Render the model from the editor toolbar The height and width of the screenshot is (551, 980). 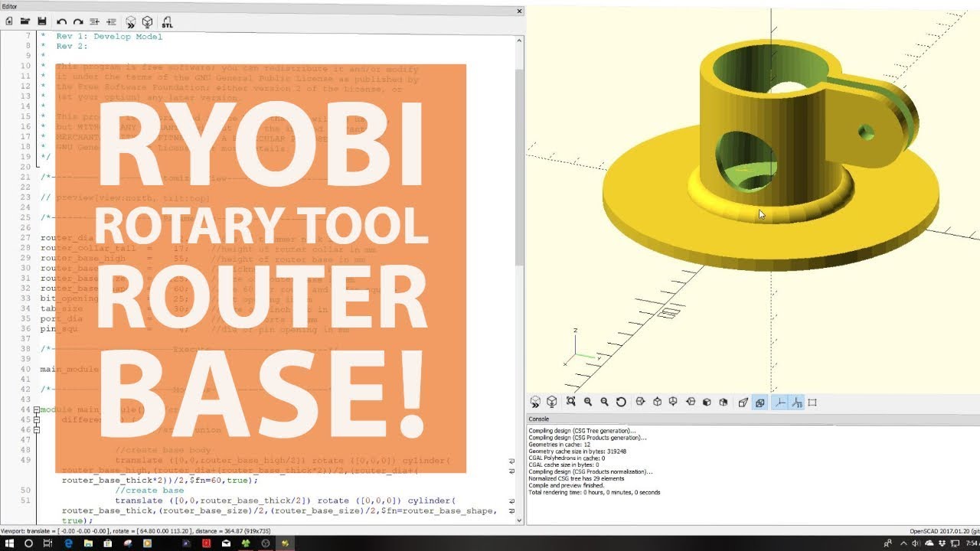(147, 21)
